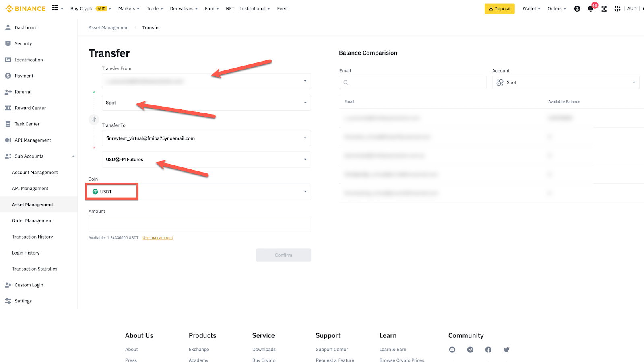The image size is (644, 362).
Task: Open the Markets menu
Action: (129, 8)
